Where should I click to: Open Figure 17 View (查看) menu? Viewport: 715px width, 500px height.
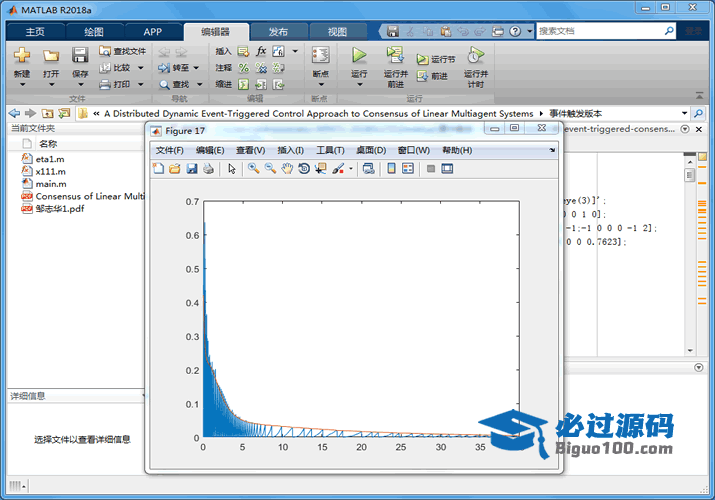tap(250, 150)
